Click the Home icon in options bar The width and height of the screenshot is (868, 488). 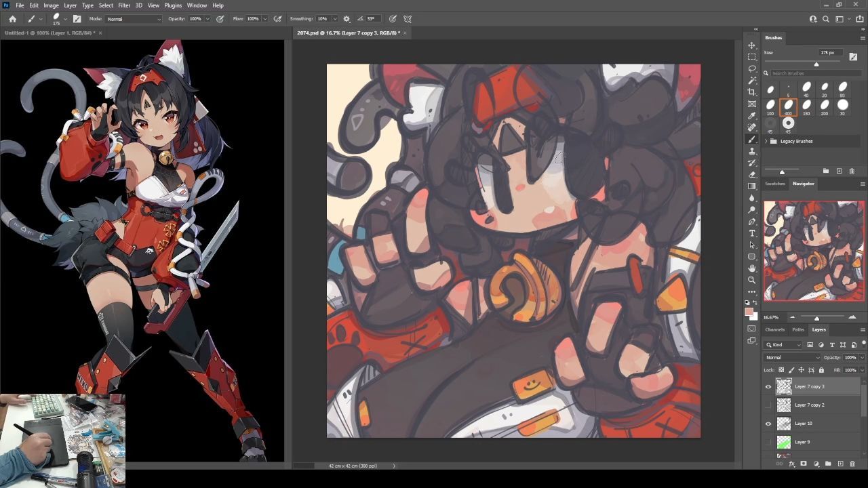[x=12, y=19]
